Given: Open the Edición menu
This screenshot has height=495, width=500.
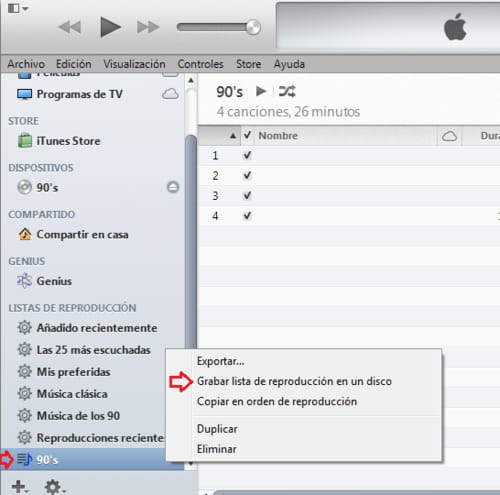Looking at the screenshot, I should pyautogui.click(x=73, y=64).
